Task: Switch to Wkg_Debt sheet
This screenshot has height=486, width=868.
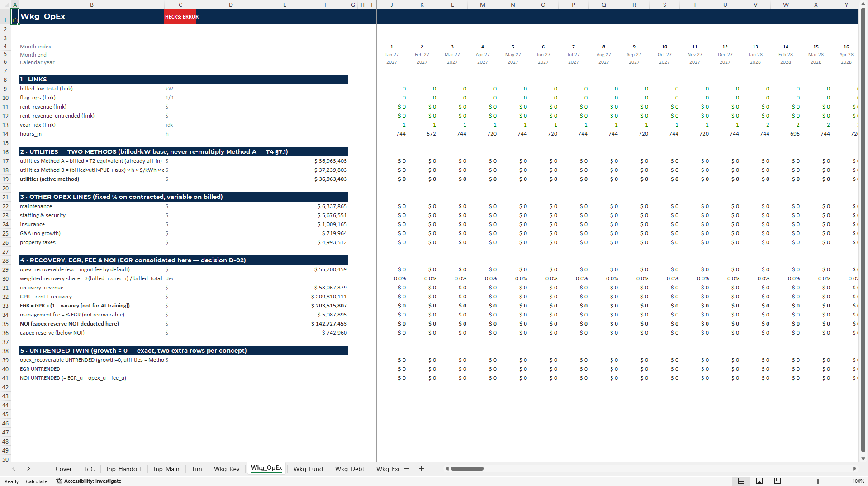Action: click(350, 469)
